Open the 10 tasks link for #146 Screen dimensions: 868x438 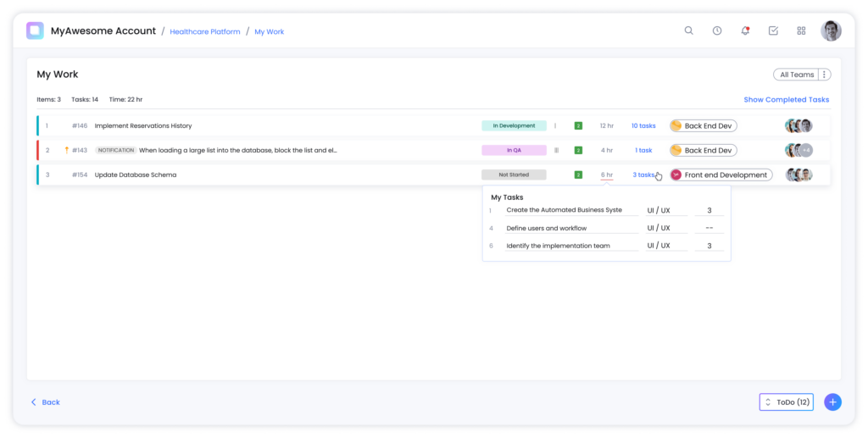point(643,125)
